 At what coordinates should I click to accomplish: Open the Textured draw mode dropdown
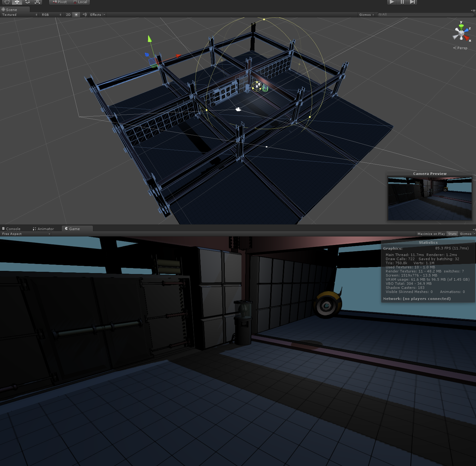tap(20, 15)
